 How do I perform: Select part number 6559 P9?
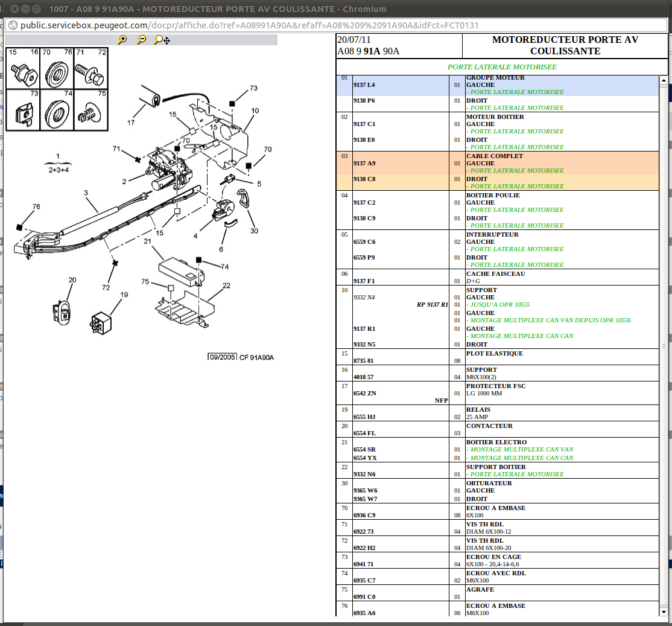[364, 258]
